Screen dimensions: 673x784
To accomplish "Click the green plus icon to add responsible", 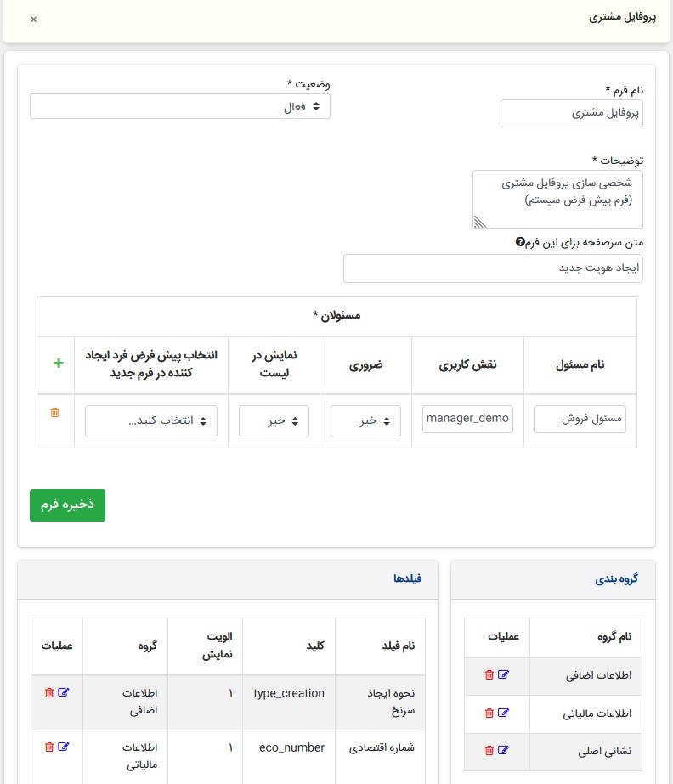I will coord(59,363).
